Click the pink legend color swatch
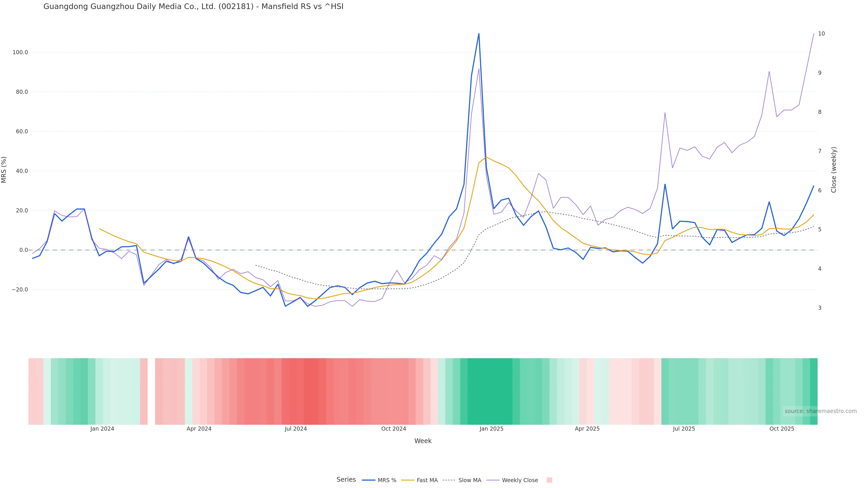Viewport: 868px width, 488px height. 549,480
